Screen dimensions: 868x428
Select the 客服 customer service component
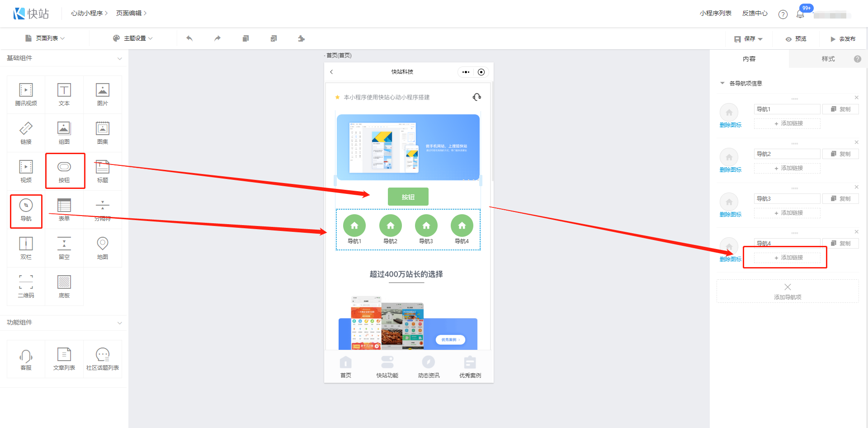[26, 359]
